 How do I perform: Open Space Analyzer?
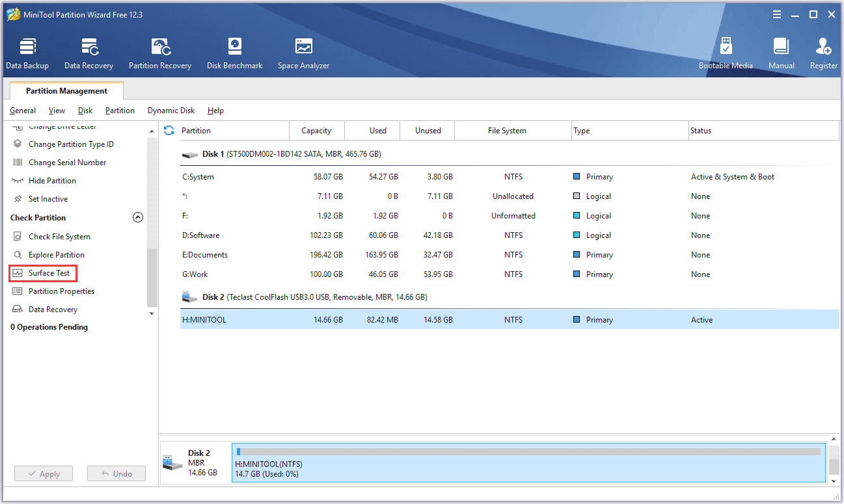(x=303, y=54)
